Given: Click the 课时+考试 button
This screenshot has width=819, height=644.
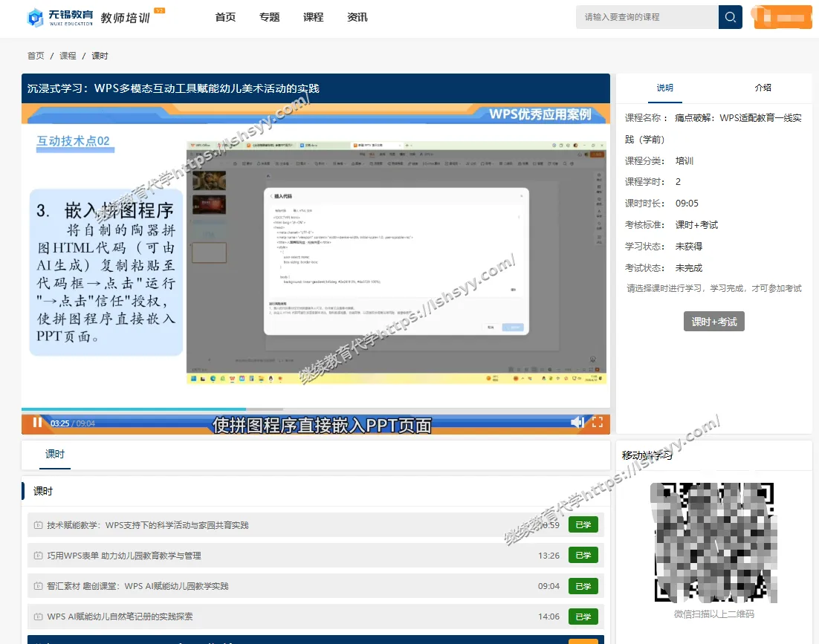Looking at the screenshot, I should [714, 322].
